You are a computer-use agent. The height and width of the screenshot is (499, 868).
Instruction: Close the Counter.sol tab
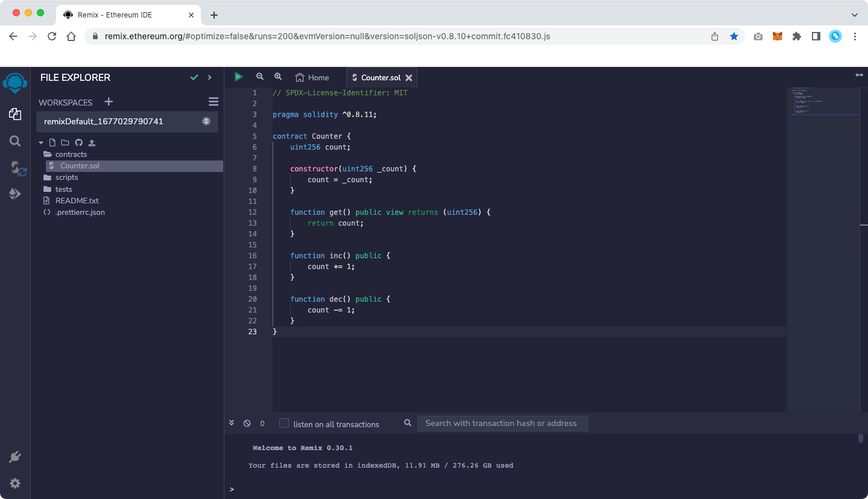coord(409,78)
